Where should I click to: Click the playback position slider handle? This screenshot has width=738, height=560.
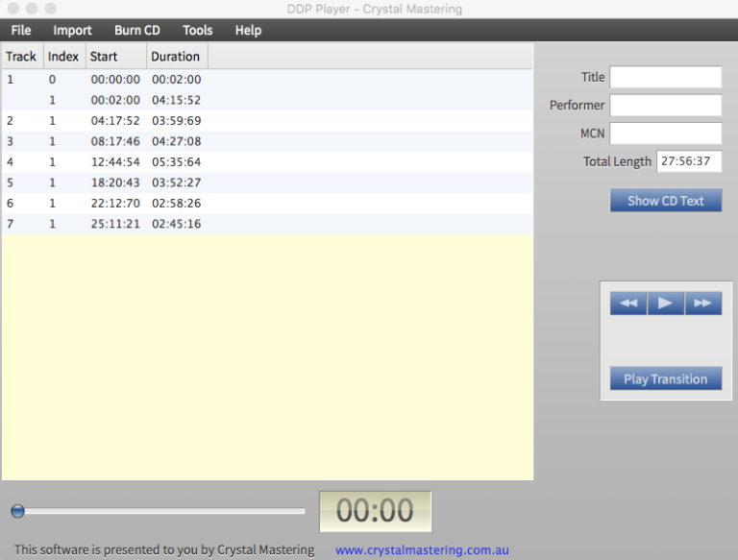[17, 511]
